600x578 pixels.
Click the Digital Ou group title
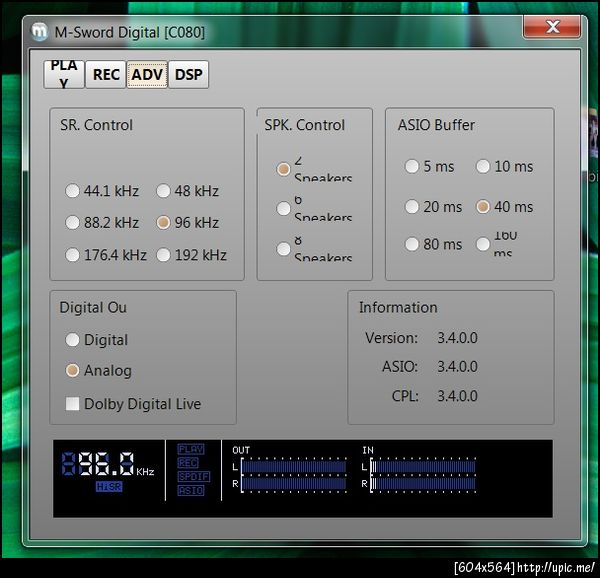tap(93, 308)
